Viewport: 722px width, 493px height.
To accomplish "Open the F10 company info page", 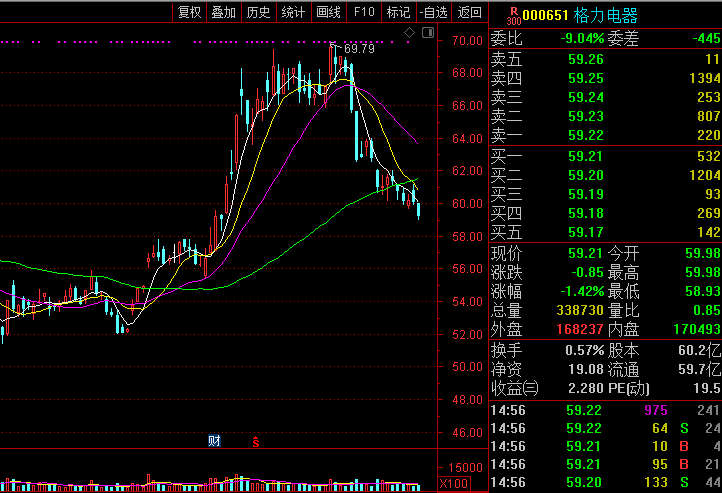I will click(364, 12).
